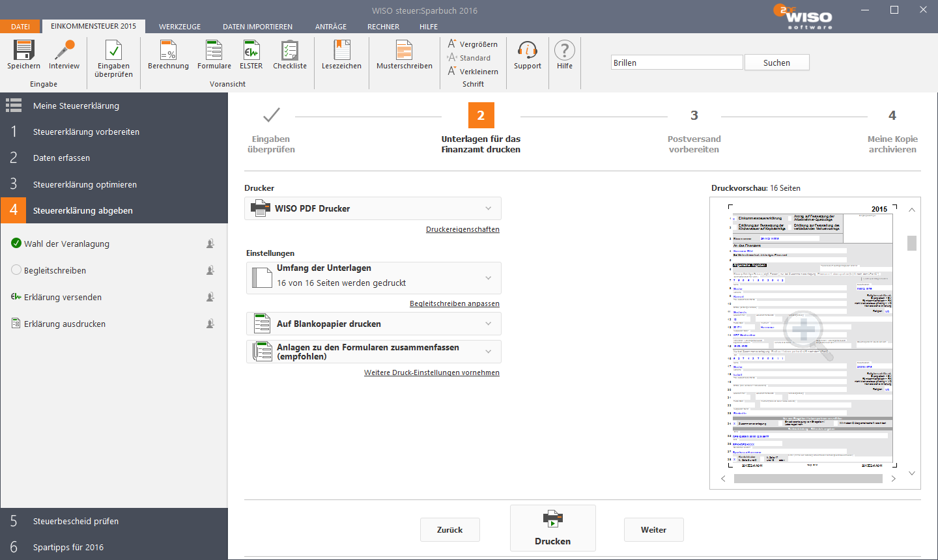
Task: Go to Steuererklärung vorbereiten step
Action: tap(114, 132)
